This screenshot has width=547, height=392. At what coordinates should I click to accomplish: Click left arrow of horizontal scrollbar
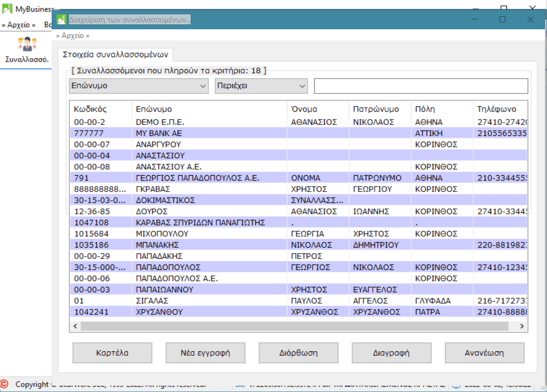click(x=75, y=326)
